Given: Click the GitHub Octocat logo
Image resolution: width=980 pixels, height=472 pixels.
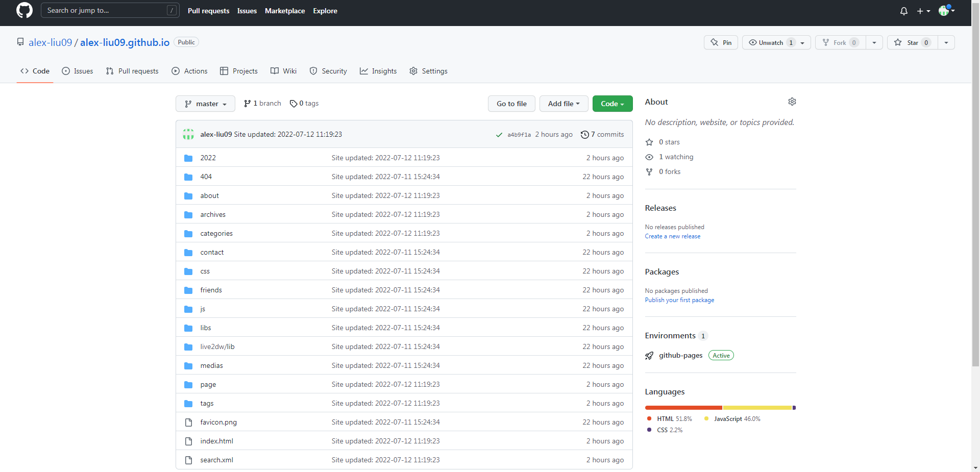Looking at the screenshot, I should pos(24,11).
